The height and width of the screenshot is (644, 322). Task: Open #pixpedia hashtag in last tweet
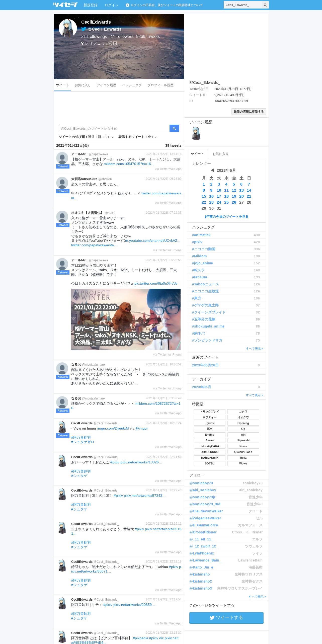point(140,638)
